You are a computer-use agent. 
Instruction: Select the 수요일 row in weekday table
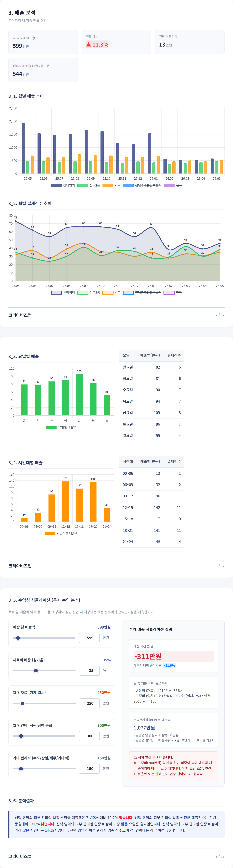pos(152,390)
